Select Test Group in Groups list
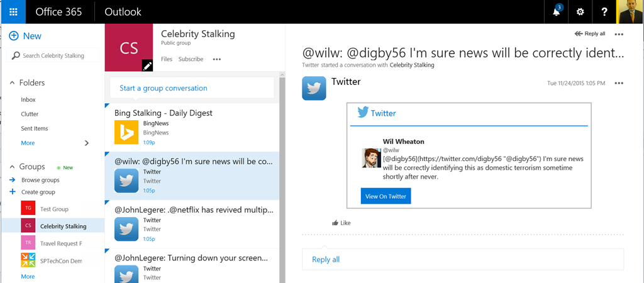 (54, 209)
